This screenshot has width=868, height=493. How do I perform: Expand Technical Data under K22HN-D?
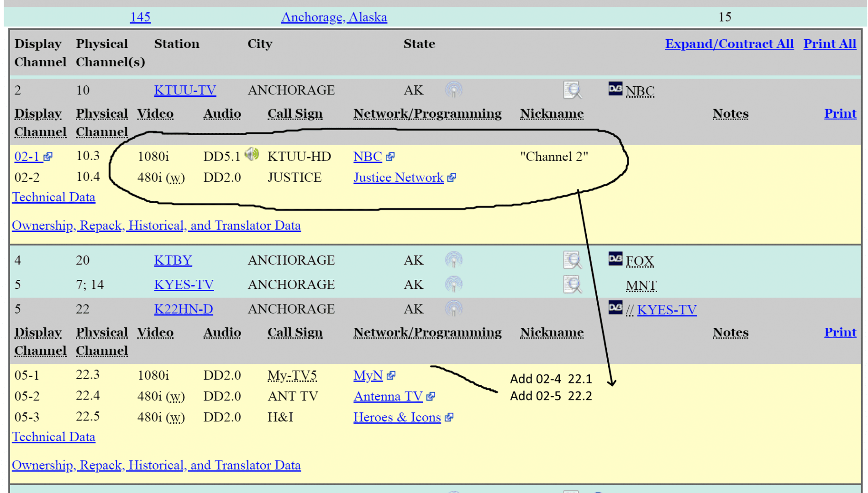click(53, 437)
